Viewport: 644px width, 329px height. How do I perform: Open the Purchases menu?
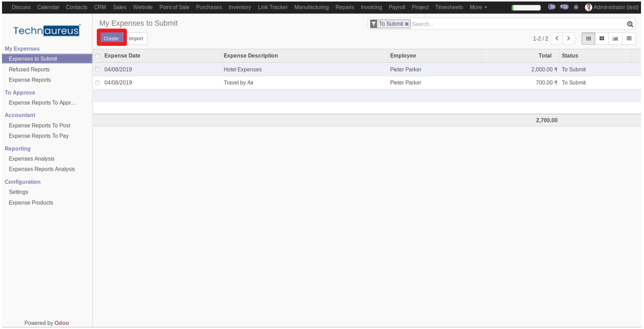click(209, 7)
